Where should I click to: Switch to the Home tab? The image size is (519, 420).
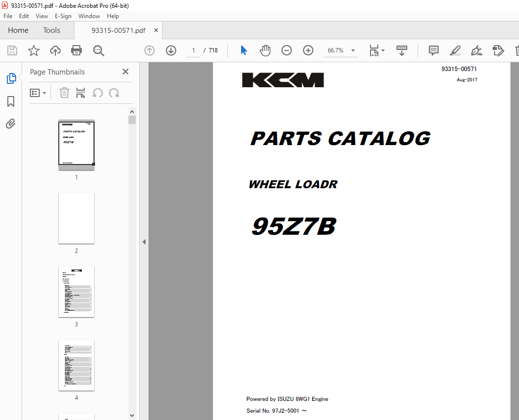18,30
